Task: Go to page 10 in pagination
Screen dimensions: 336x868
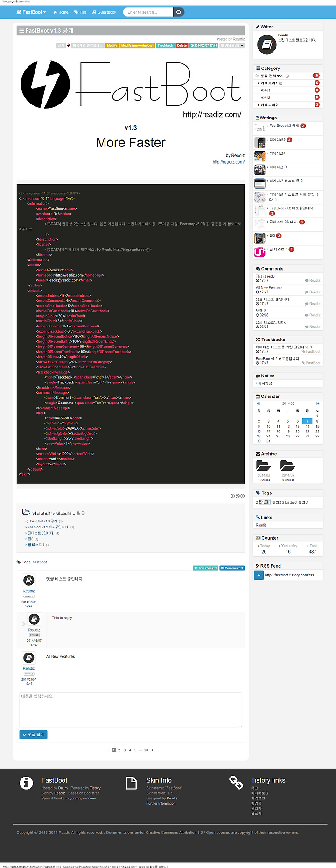Action: (146, 750)
